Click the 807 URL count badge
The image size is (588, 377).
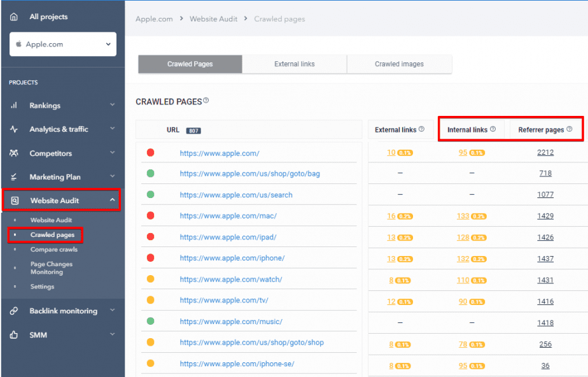193,131
